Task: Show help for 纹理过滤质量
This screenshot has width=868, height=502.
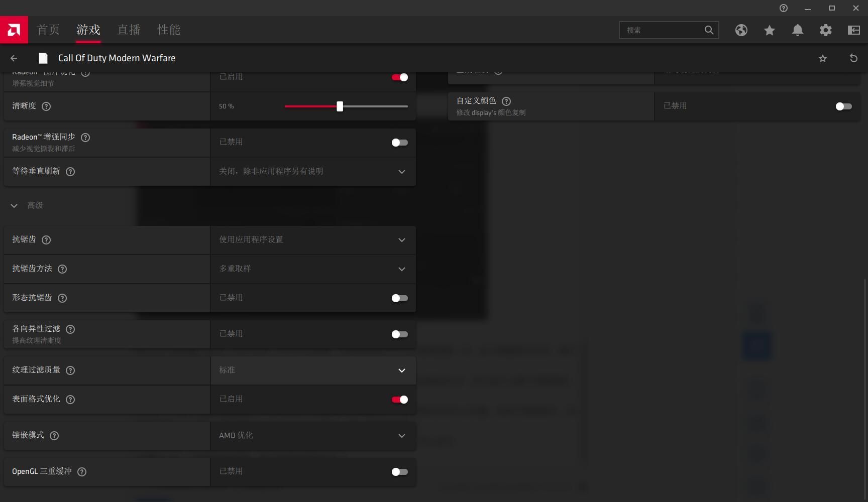Action: (x=70, y=370)
